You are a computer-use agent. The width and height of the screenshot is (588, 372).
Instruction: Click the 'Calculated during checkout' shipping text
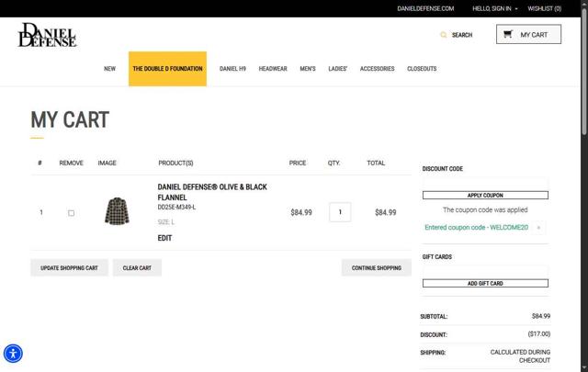[x=520, y=356]
